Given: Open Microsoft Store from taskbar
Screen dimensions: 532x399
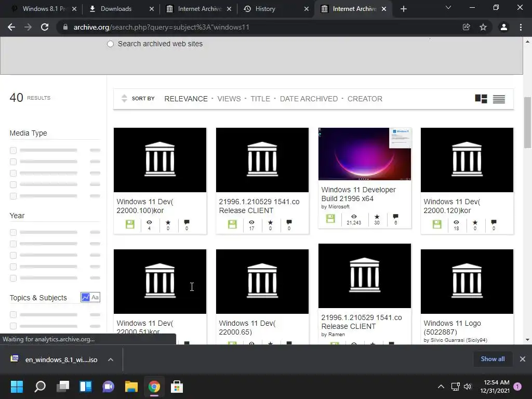Looking at the screenshot, I should (x=177, y=387).
